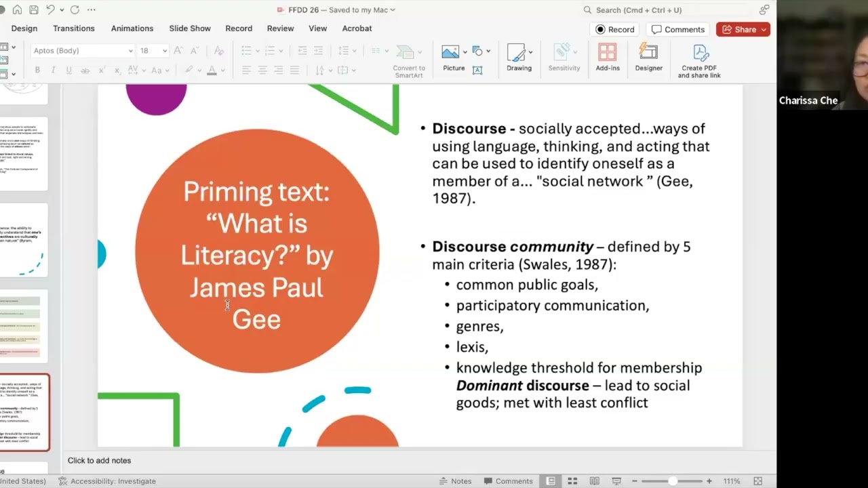The image size is (868, 488).
Task: Undo the last action
Action: tap(50, 9)
